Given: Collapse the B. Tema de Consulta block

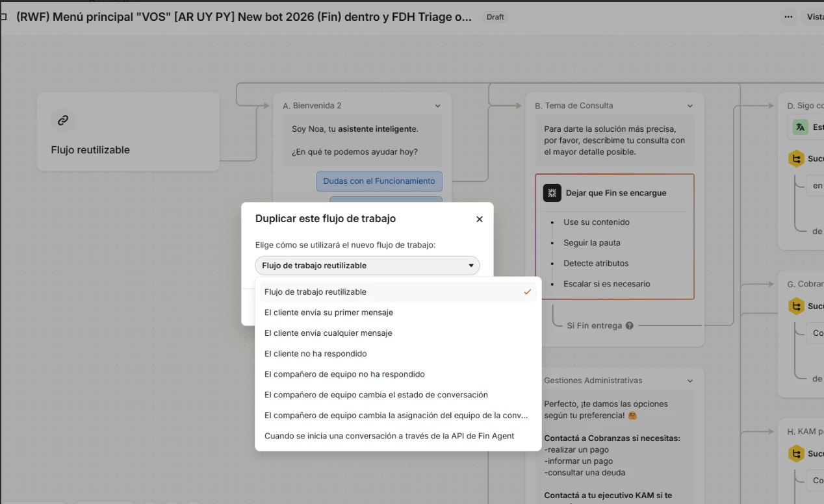Looking at the screenshot, I should [x=690, y=106].
